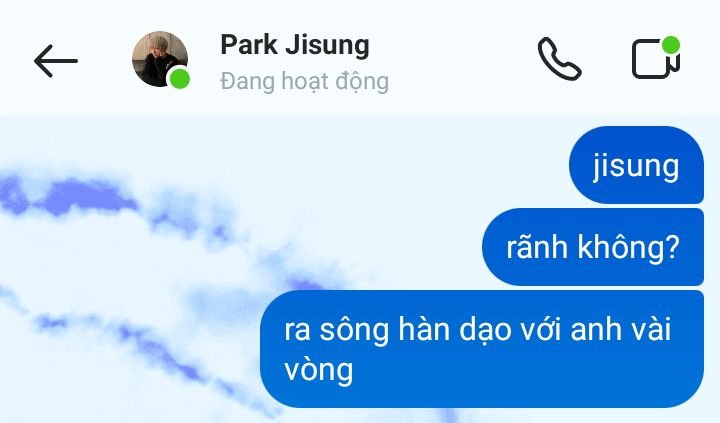
Task: Click the word "vòng" in last message
Action: (319, 370)
